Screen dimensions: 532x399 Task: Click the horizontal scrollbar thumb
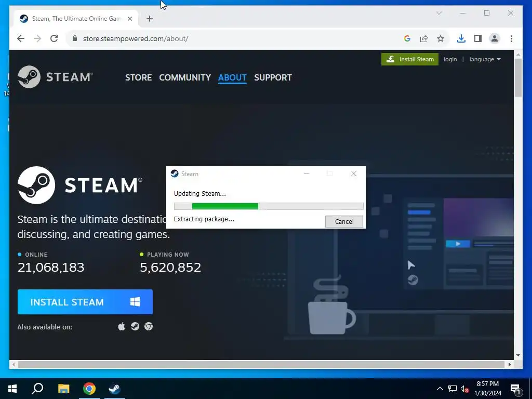(262, 364)
